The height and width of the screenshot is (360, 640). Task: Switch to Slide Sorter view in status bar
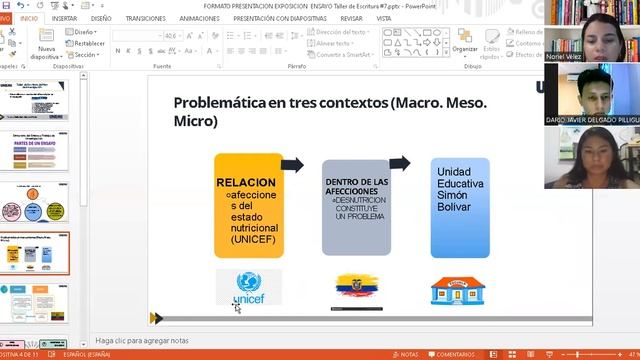pos(512,354)
